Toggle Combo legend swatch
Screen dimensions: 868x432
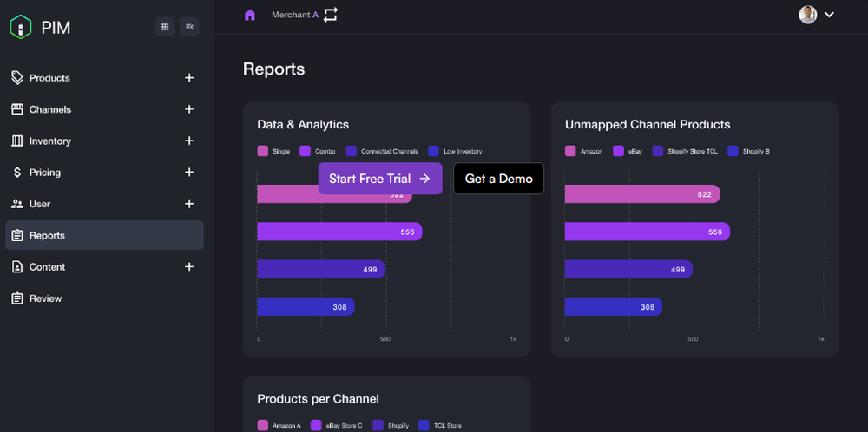[305, 151]
